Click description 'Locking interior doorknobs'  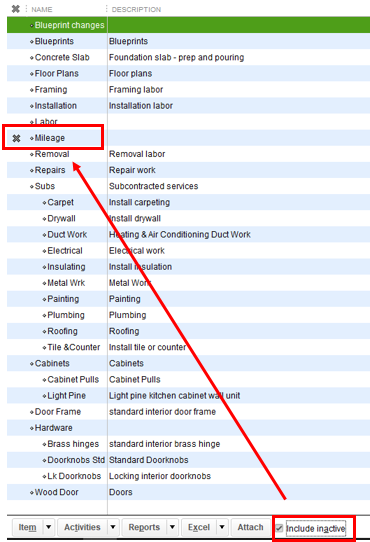160,476
